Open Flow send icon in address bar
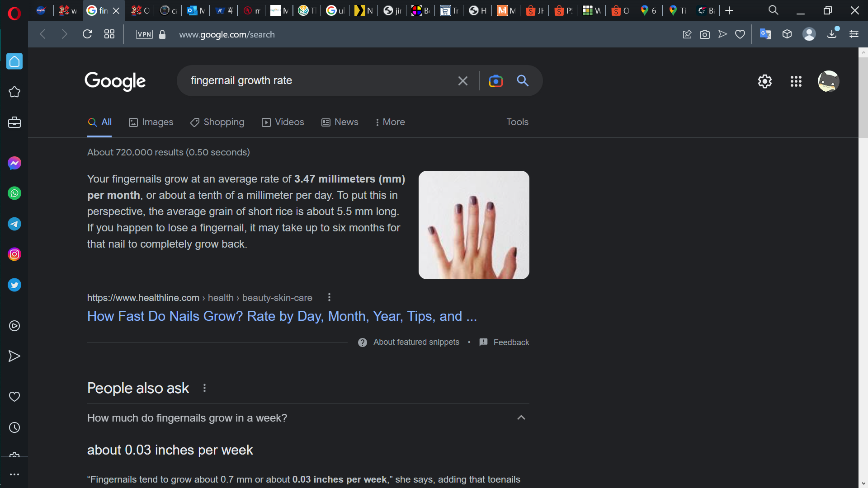This screenshot has height=488, width=868. pos(722,34)
